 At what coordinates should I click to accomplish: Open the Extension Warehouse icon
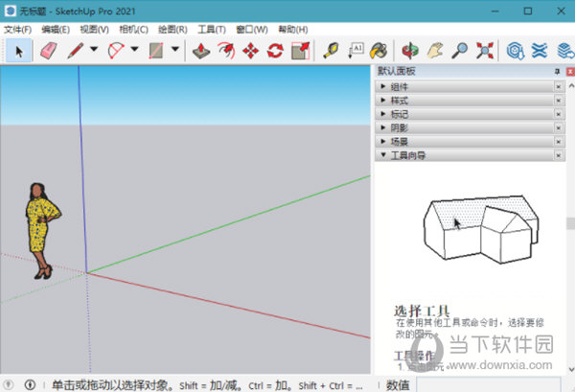pos(540,51)
